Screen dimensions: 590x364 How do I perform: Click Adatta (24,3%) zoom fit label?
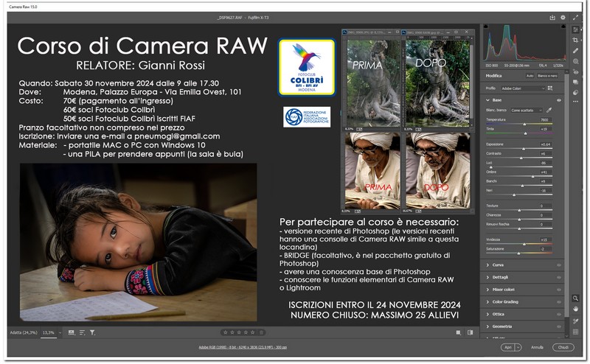coord(24,333)
